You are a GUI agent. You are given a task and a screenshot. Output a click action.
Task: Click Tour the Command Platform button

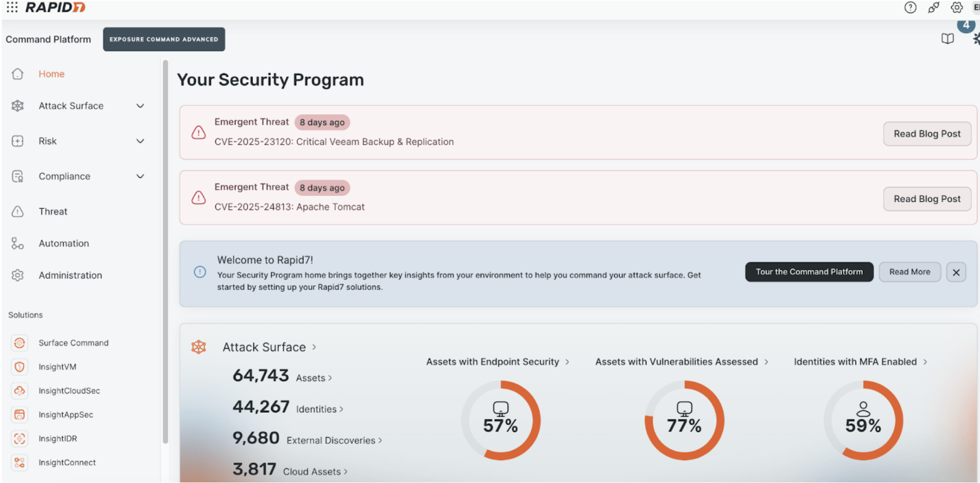click(809, 272)
